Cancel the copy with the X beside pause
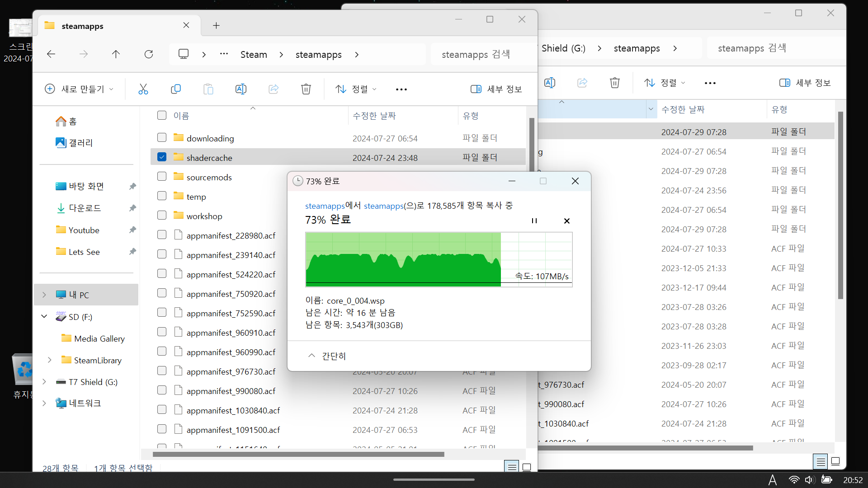 (566, 221)
